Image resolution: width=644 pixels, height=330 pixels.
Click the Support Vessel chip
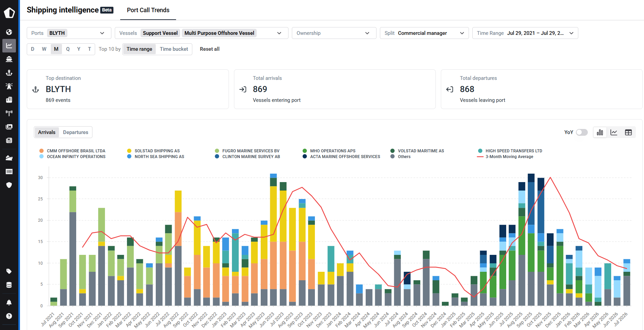click(x=160, y=33)
